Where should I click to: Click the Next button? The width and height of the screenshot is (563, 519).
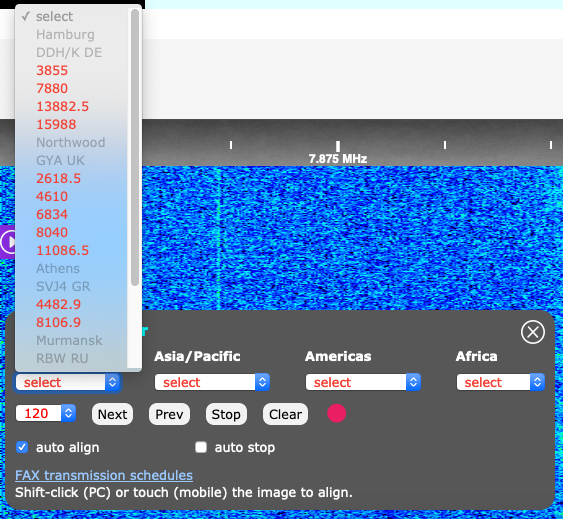[x=112, y=414]
